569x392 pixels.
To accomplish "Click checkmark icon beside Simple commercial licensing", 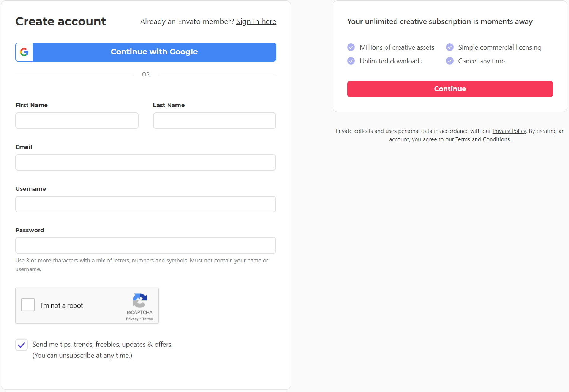I will [x=450, y=47].
